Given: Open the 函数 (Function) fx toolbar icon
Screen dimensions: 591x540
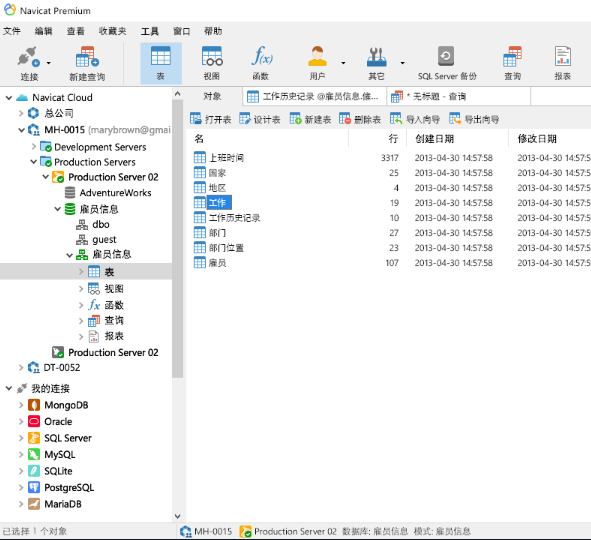Looking at the screenshot, I should (261, 63).
